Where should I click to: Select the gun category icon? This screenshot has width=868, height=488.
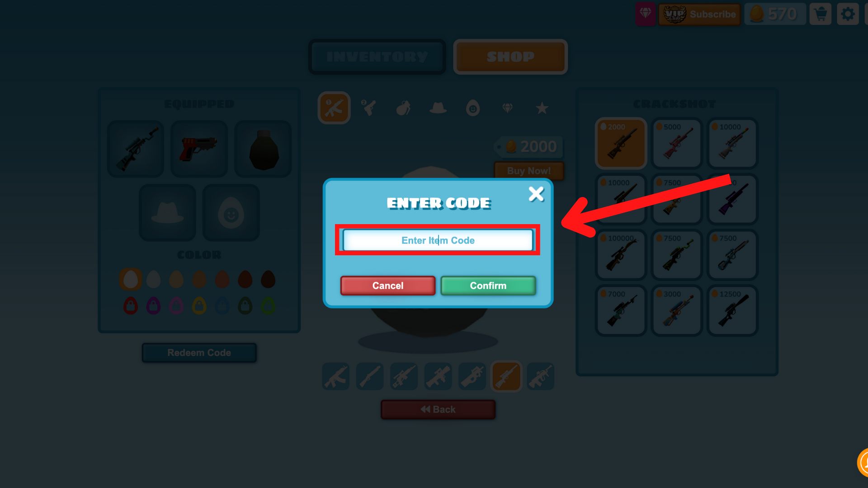coord(334,107)
